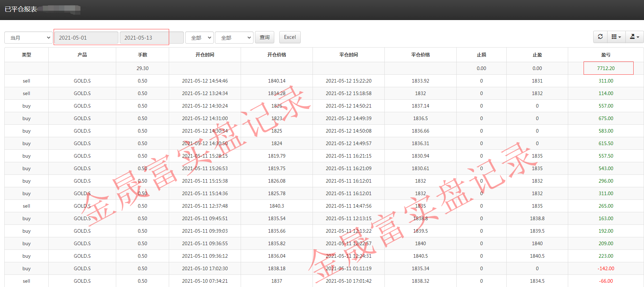
Task: Open the 全部 dropdown right after the date fields
Action: coord(200,38)
